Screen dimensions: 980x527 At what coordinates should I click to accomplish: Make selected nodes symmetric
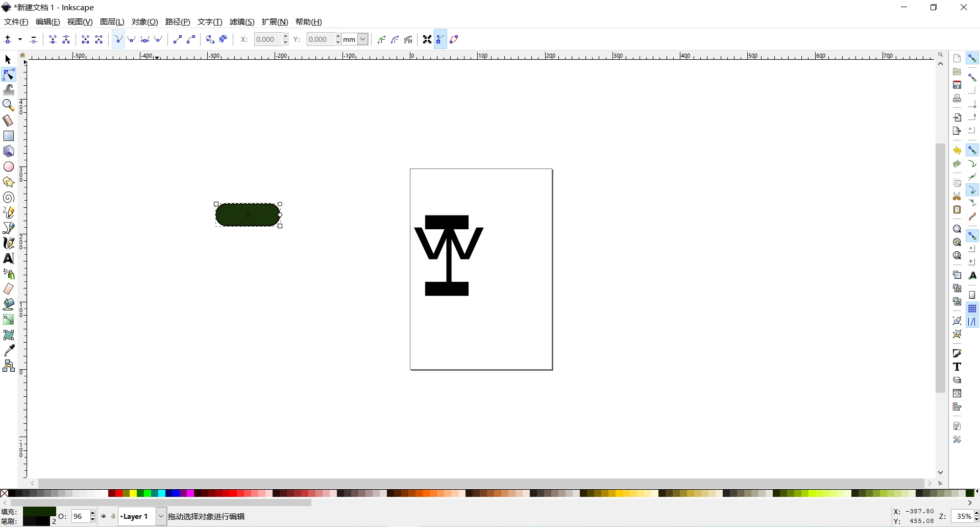point(145,39)
